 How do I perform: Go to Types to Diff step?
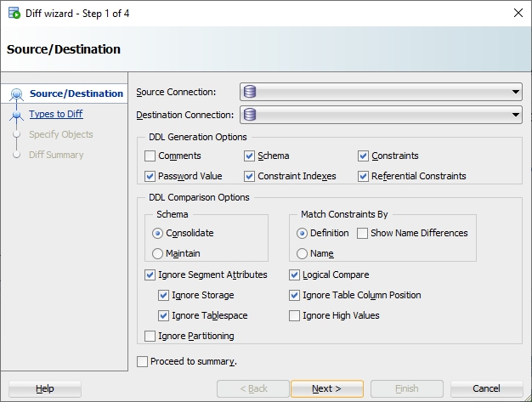pos(56,114)
